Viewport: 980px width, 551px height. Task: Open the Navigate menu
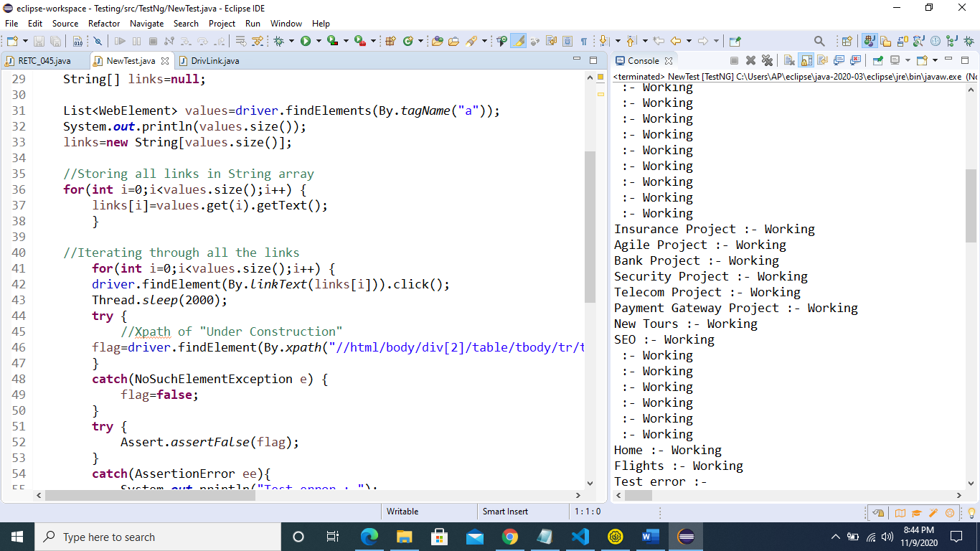(x=146, y=24)
